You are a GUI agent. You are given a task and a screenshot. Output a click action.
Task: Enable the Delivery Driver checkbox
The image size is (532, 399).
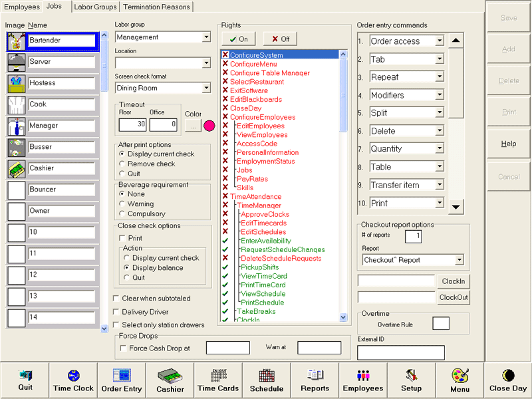pyautogui.click(x=117, y=312)
